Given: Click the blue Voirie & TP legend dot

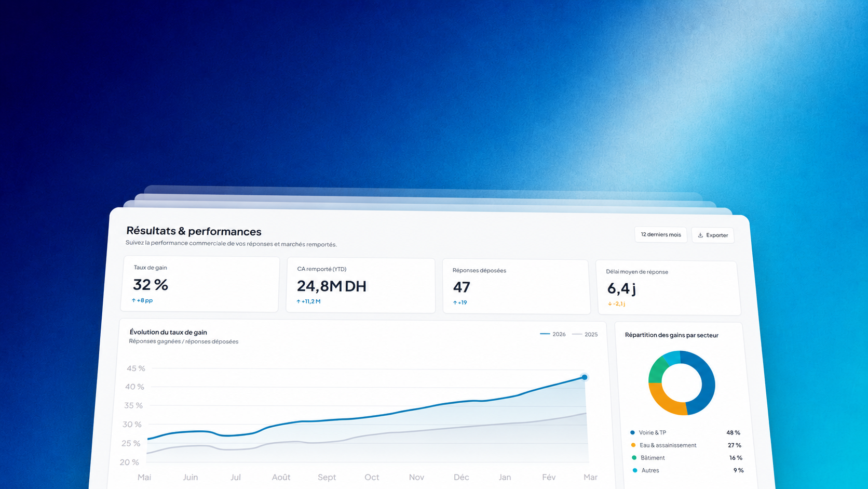Looking at the screenshot, I should click(x=632, y=432).
